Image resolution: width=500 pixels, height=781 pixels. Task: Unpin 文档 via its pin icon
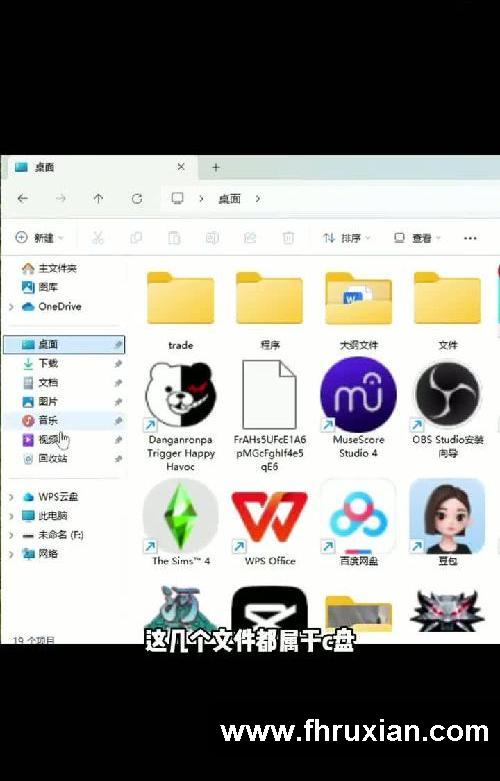(x=118, y=383)
